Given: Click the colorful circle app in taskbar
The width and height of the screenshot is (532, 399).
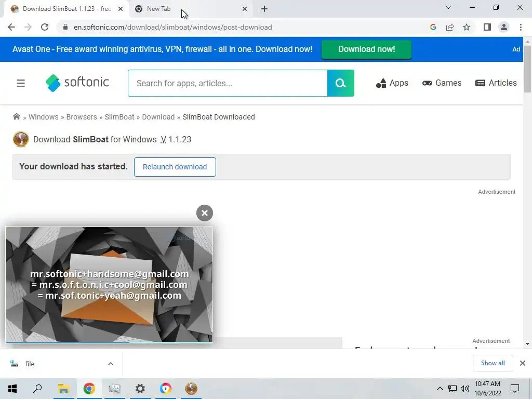Looking at the screenshot, I should coord(166,389).
